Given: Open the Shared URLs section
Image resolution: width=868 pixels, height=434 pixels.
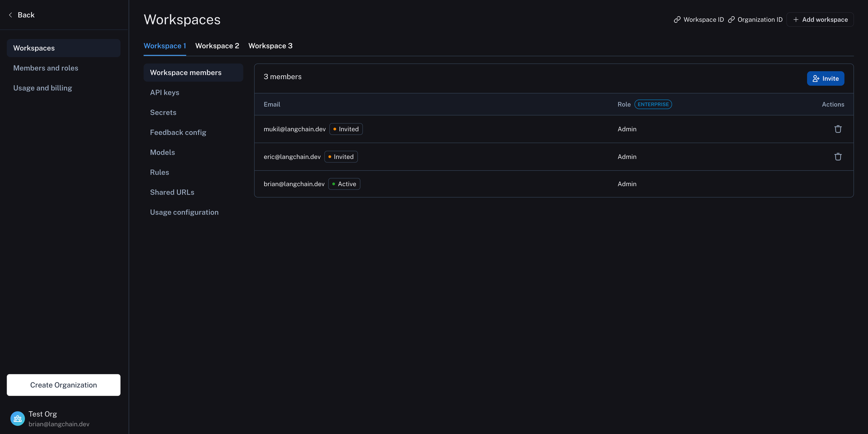Looking at the screenshot, I should coord(172,192).
